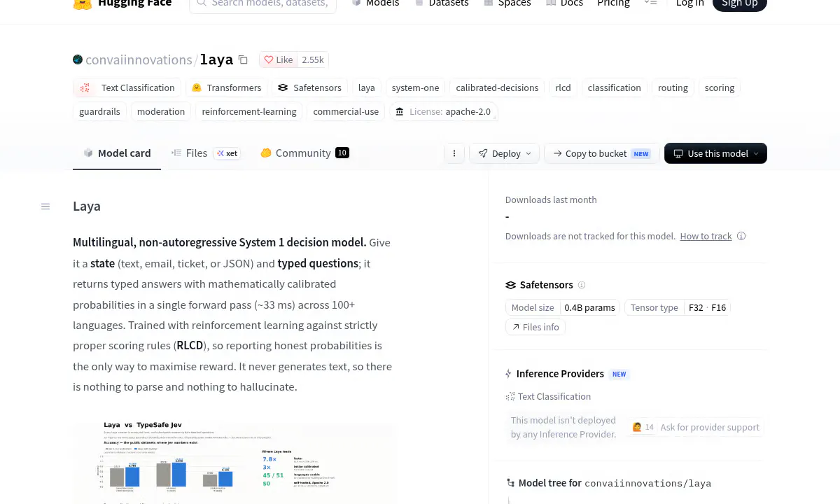Open the three-dot model options menu
Screen dimensions: 840x504
(x=454, y=153)
